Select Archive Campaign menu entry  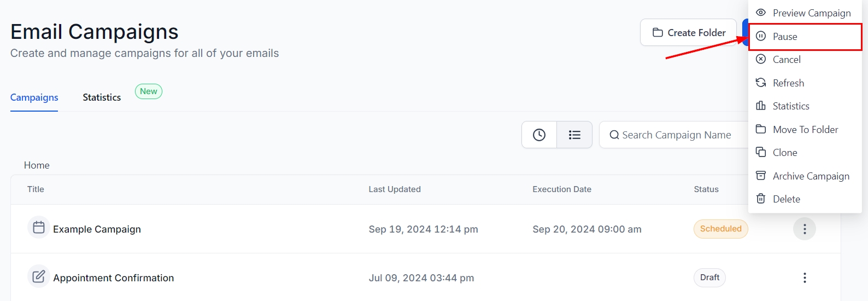point(811,176)
